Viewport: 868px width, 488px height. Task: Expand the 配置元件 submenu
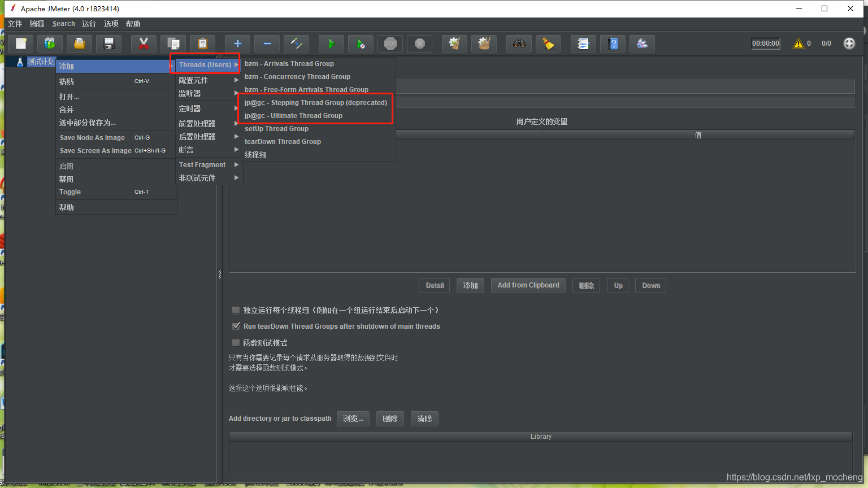[208, 80]
